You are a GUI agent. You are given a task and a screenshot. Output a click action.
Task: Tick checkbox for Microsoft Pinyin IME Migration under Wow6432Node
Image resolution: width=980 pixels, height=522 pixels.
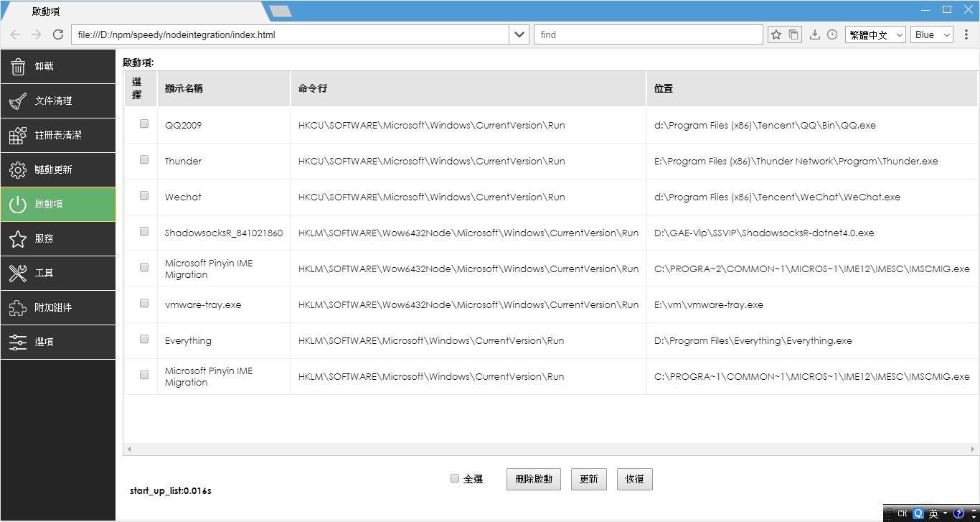[144, 267]
